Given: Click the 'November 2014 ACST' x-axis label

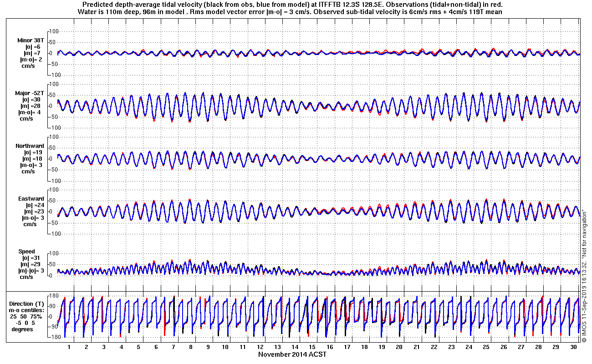Looking at the screenshot, I should [292, 354].
